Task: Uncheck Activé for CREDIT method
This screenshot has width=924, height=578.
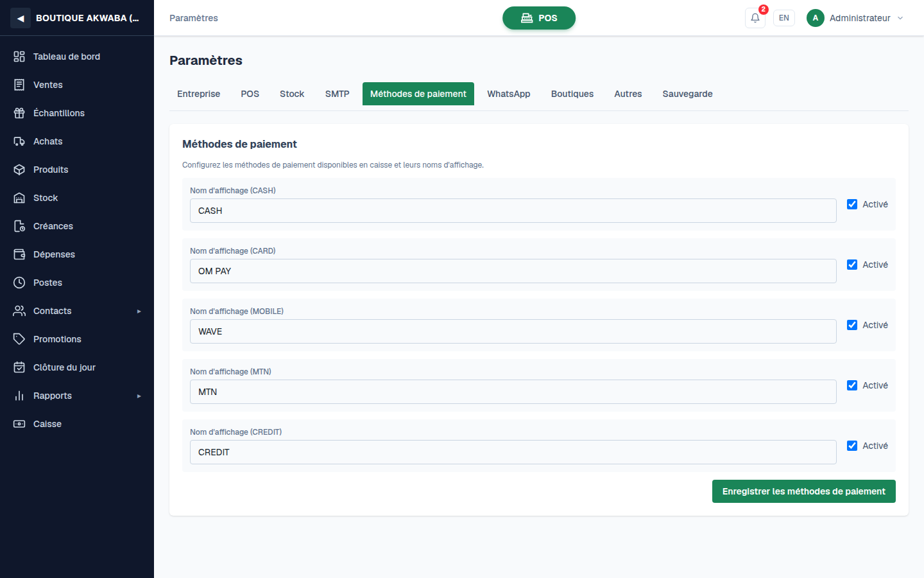Action: (852, 446)
